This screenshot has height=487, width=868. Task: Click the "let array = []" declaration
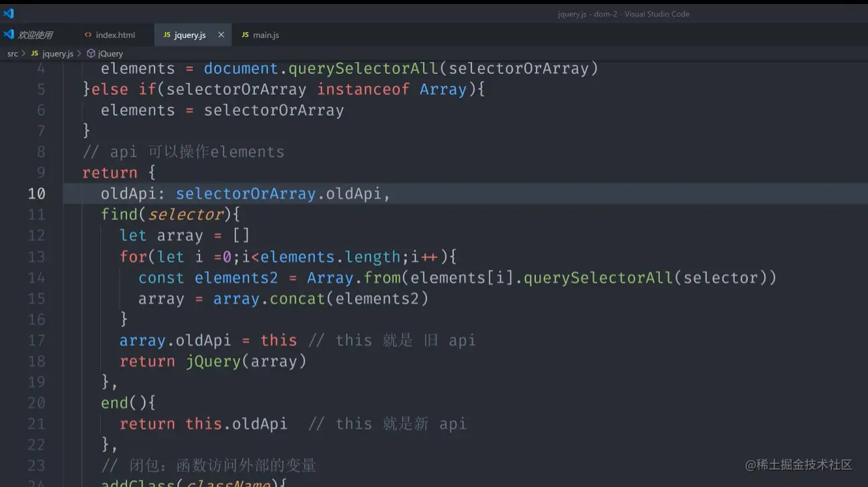(185, 235)
